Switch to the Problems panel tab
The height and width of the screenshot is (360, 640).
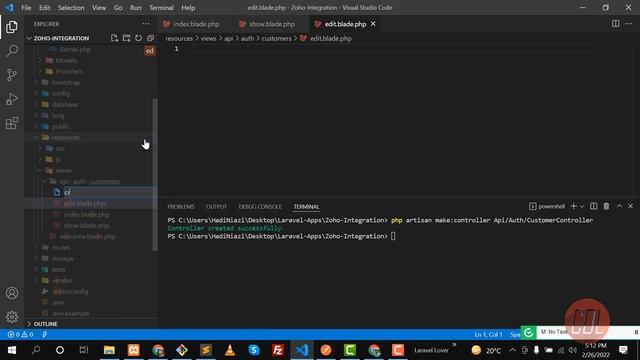pyautogui.click(x=181, y=207)
